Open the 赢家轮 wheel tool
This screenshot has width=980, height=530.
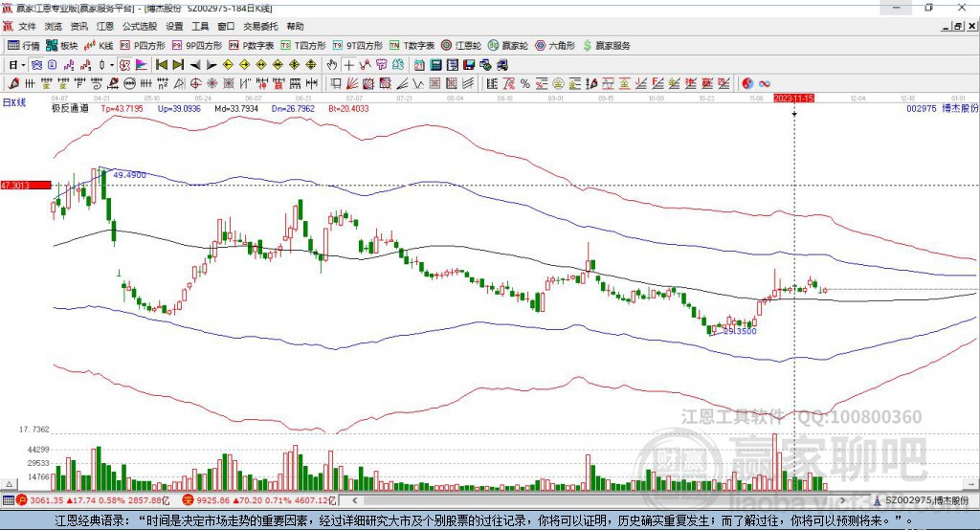[x=508, y=46]
